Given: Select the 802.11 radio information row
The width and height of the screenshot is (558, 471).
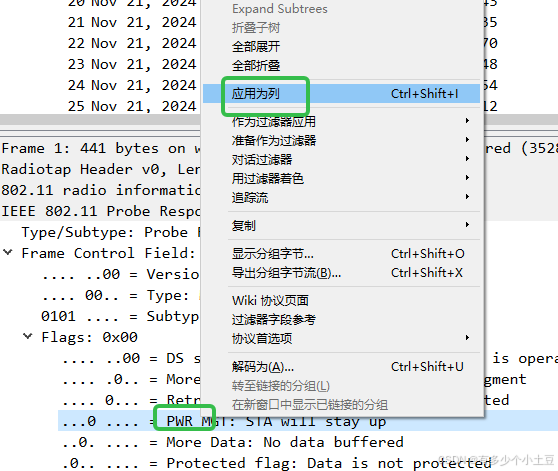Looking at the screenshot, I should (100, 190).
